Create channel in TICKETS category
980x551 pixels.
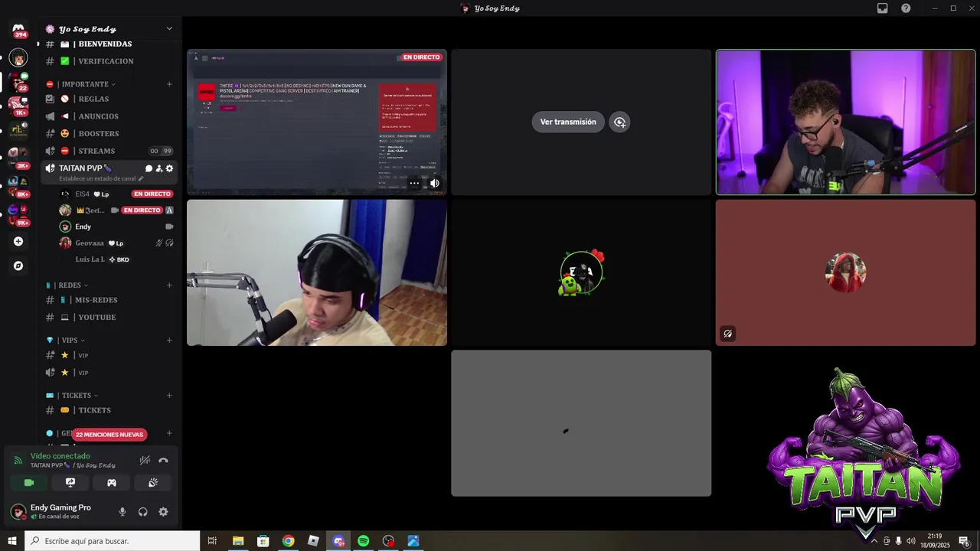[x=169, y=396]
